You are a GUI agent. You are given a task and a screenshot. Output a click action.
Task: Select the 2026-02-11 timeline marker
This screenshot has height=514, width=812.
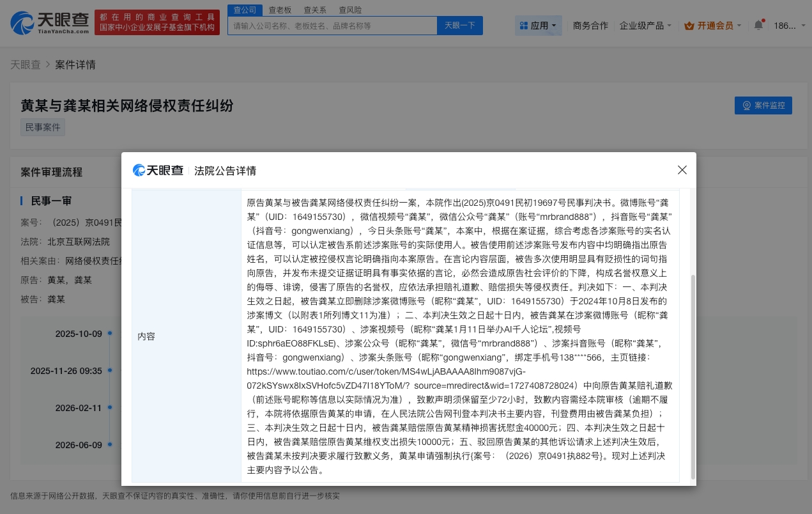tap(110, 408)
